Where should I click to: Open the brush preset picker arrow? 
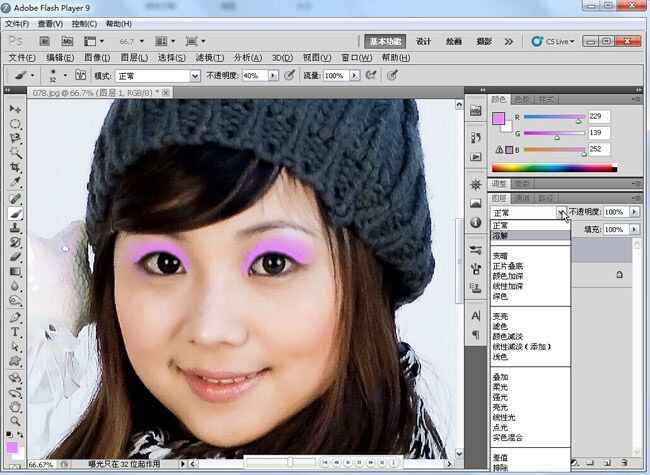coord(66,75)
